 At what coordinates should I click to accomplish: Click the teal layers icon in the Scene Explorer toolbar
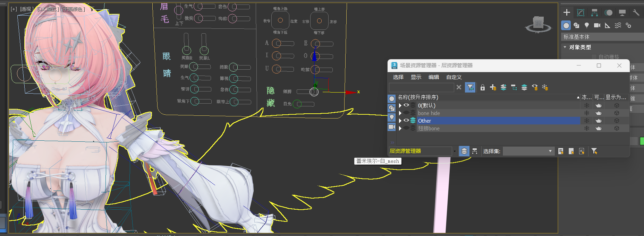[524, 87]
